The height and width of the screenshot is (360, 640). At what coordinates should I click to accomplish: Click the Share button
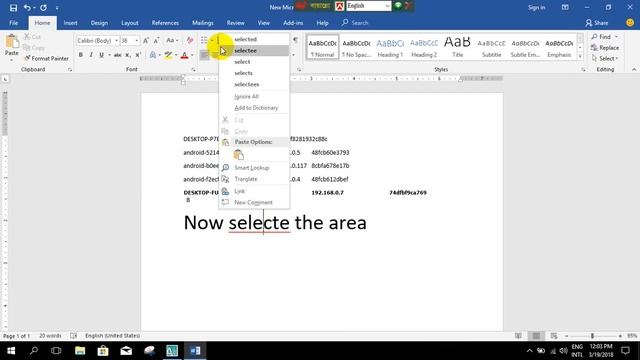tap(597, 23)
